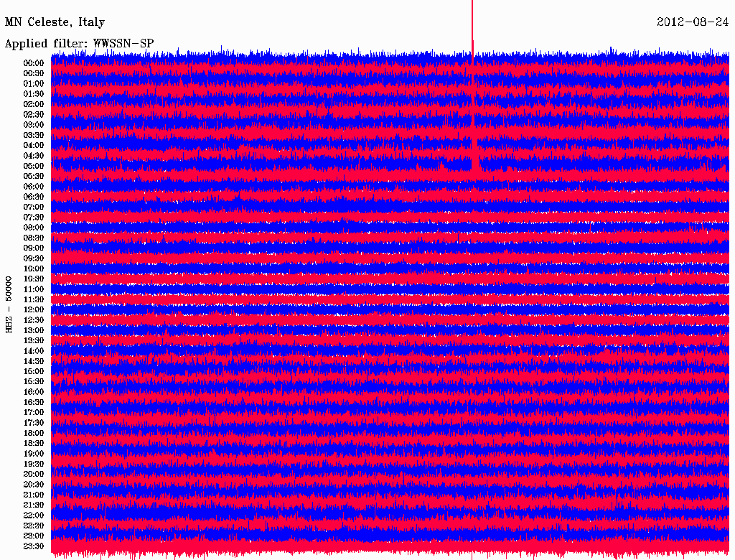Select the 05:00 time label
Viewport: 735px width, 560px height.
pos(34,166)
